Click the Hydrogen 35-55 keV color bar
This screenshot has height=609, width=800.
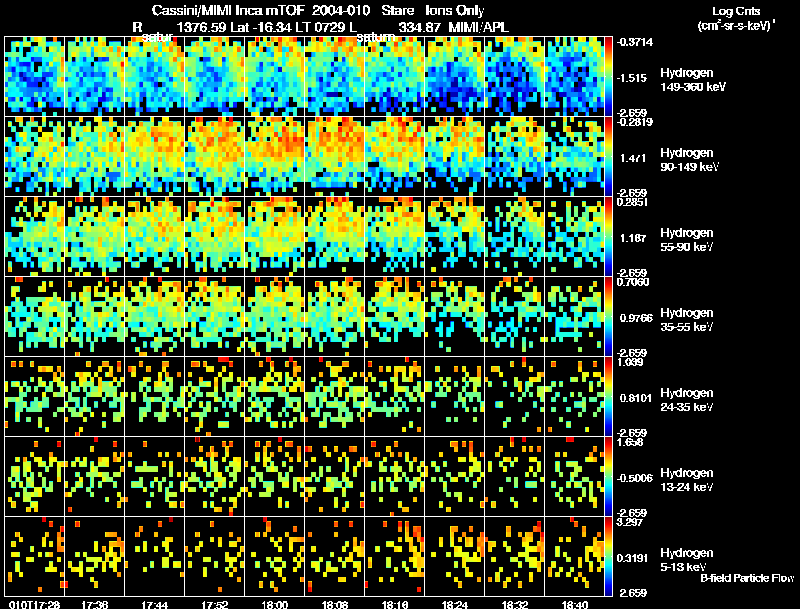(608, 316)
